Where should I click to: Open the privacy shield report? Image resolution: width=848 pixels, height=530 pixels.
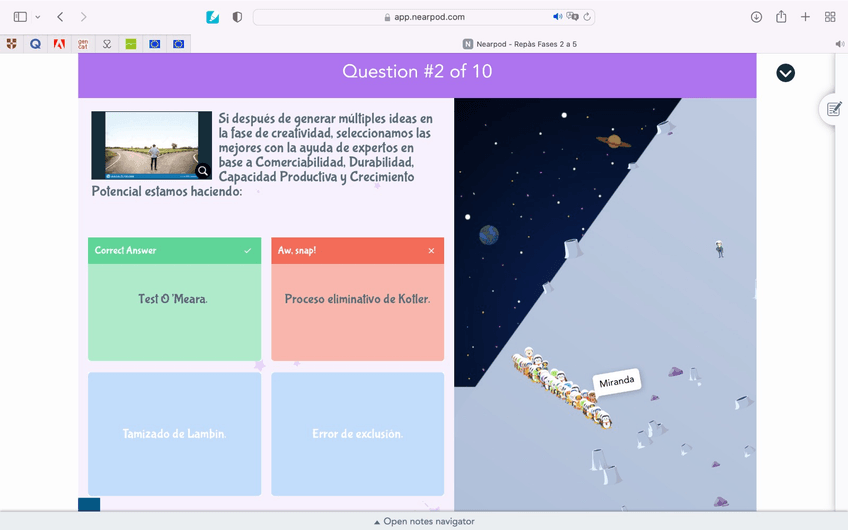(x=237, y=17)
